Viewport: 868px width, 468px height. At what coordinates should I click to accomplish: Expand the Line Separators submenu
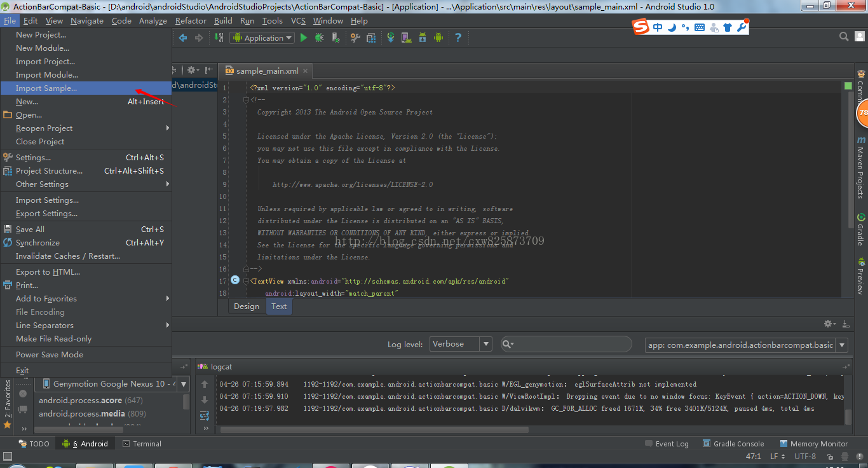[86, 325]
